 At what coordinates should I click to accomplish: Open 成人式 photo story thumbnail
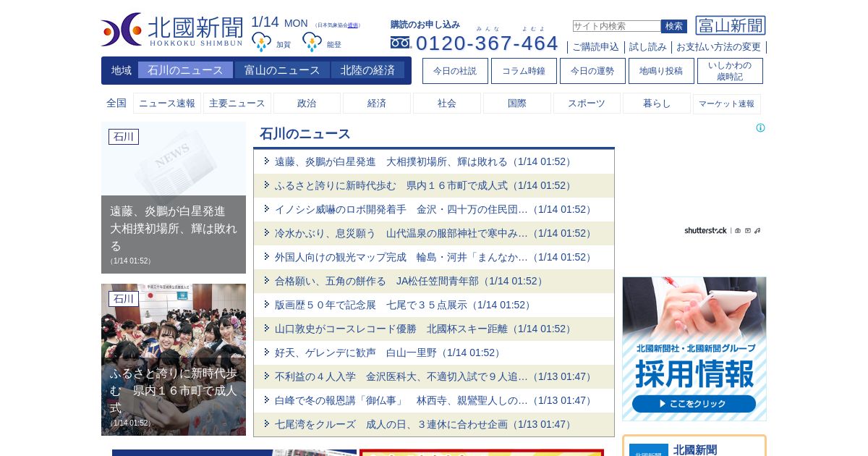tap(174, 360)
